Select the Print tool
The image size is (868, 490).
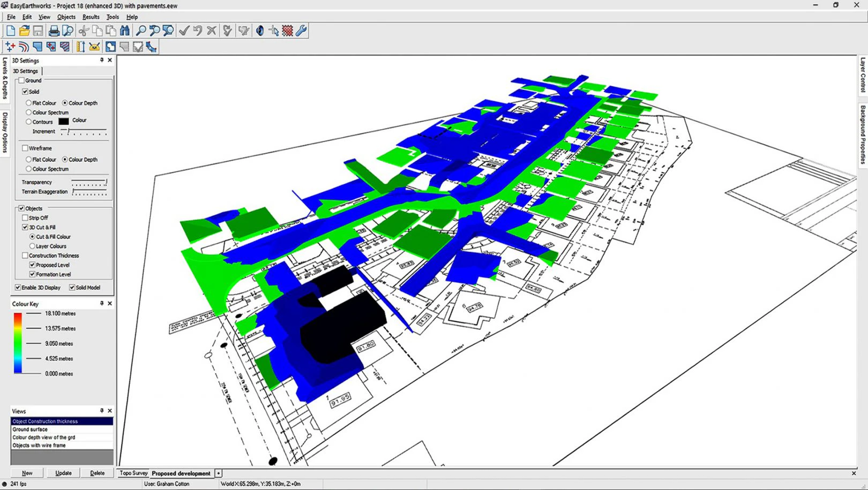click(54, 31)
